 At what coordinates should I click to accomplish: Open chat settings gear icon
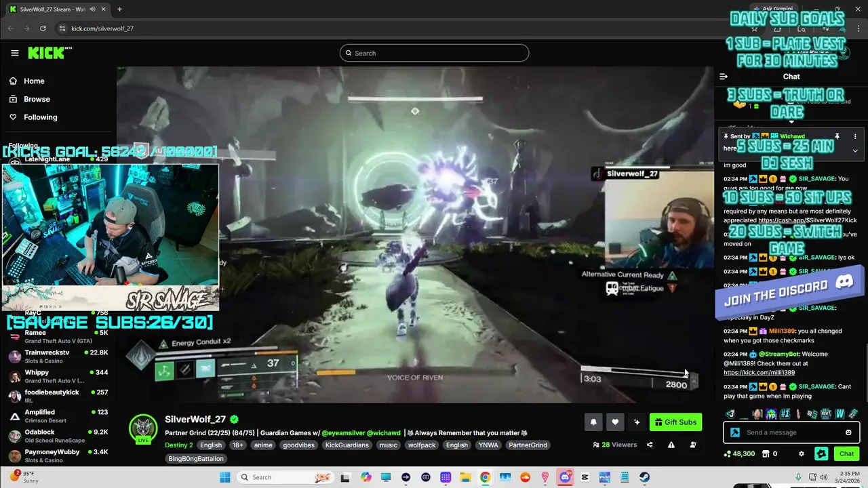tap(802, 454)
